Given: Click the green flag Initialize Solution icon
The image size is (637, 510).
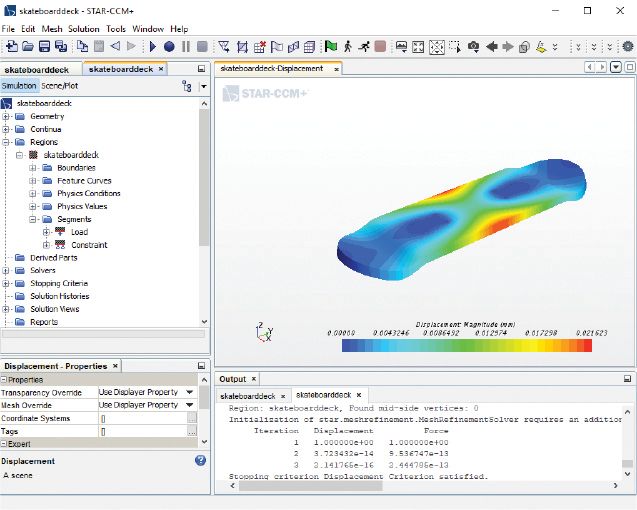Looking at the screenshot, I should 331,47.
